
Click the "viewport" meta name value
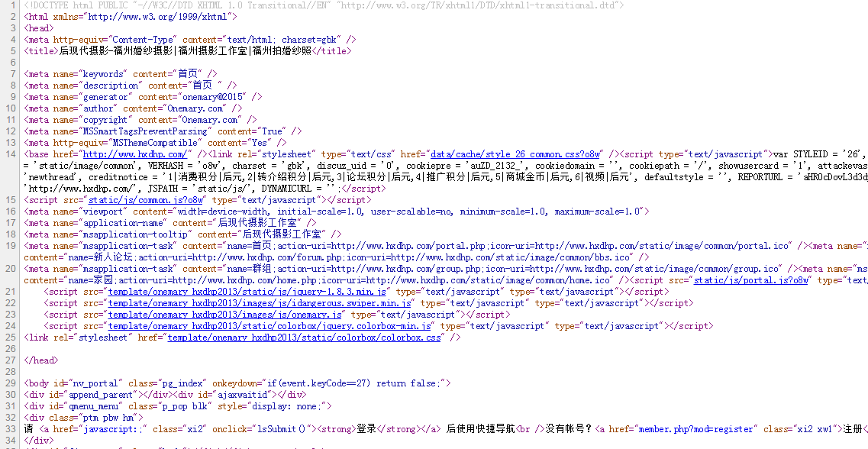tap(102, 212)
